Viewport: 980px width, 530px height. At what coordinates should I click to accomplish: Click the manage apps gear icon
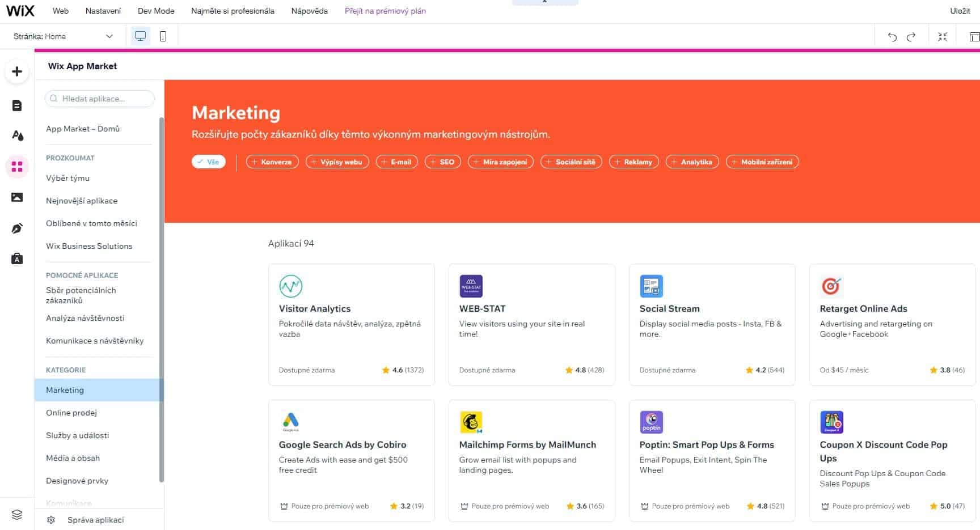pos(51,520)
